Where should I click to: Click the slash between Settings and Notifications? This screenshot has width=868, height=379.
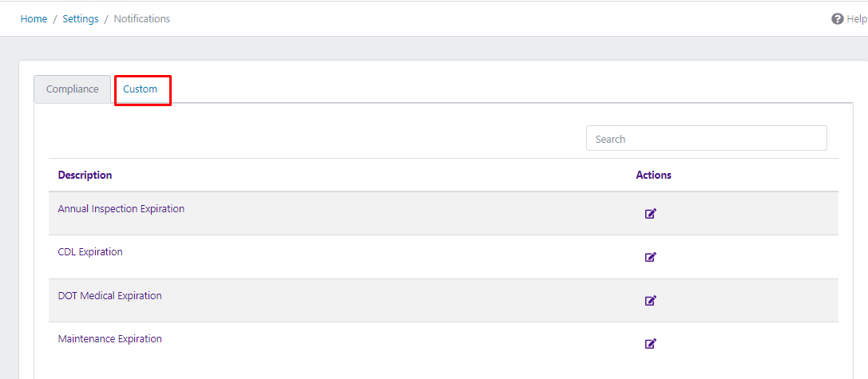(x=106, y=19)
